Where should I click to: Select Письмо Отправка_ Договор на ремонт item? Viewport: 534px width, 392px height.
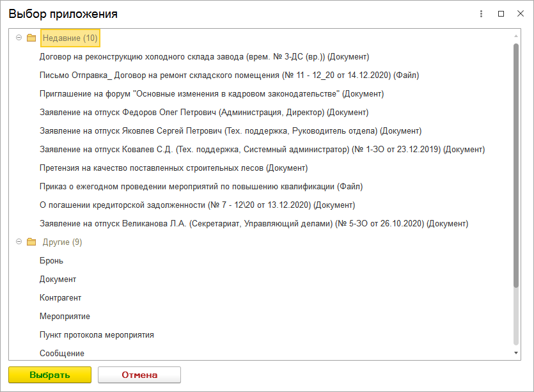click(229, 75)
